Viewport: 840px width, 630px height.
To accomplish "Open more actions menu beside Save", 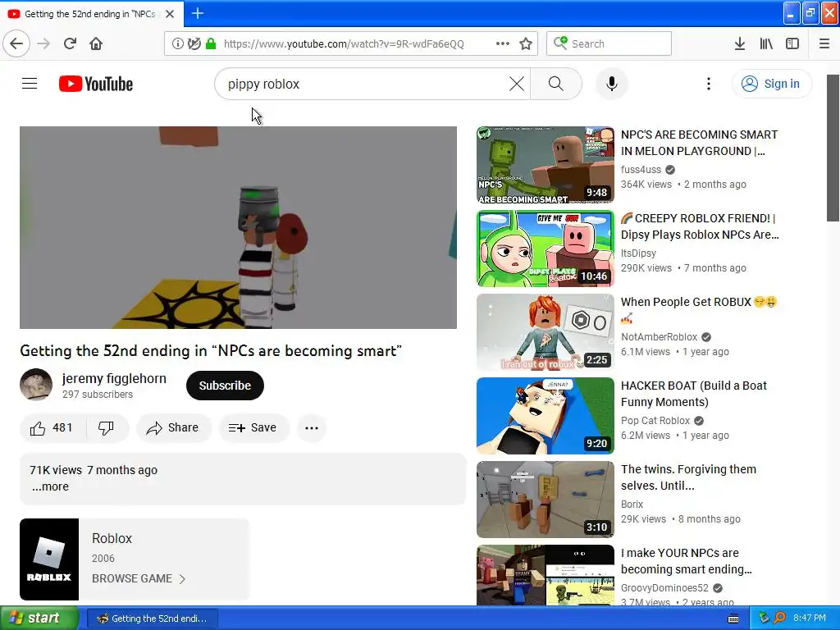I will (312, 427).
